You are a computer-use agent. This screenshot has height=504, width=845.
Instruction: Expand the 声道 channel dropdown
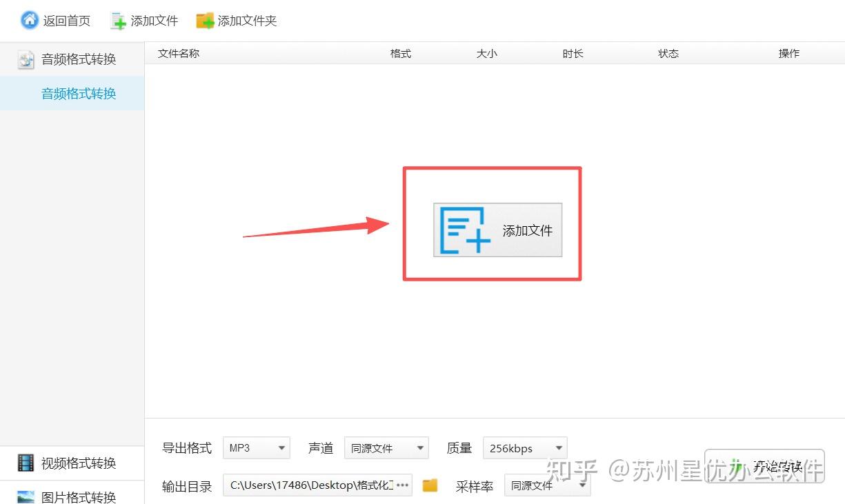pyautogui.click(x=386, y=447)
